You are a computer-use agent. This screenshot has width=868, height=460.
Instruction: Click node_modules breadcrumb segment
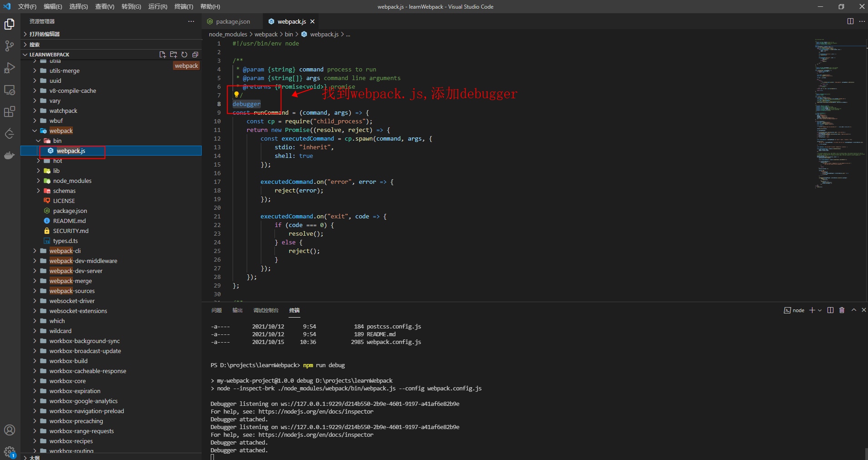[228, 34]
